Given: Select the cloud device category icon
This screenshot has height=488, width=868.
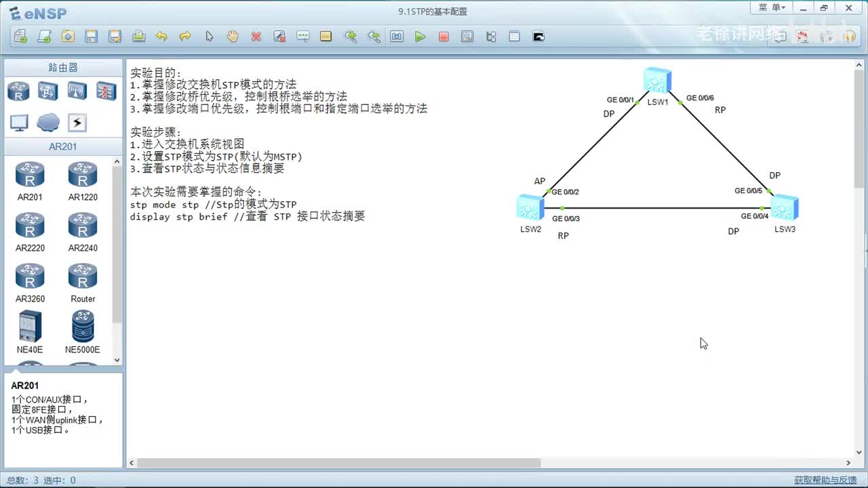Looking at the screenshot, I should [x=48, y=123].
